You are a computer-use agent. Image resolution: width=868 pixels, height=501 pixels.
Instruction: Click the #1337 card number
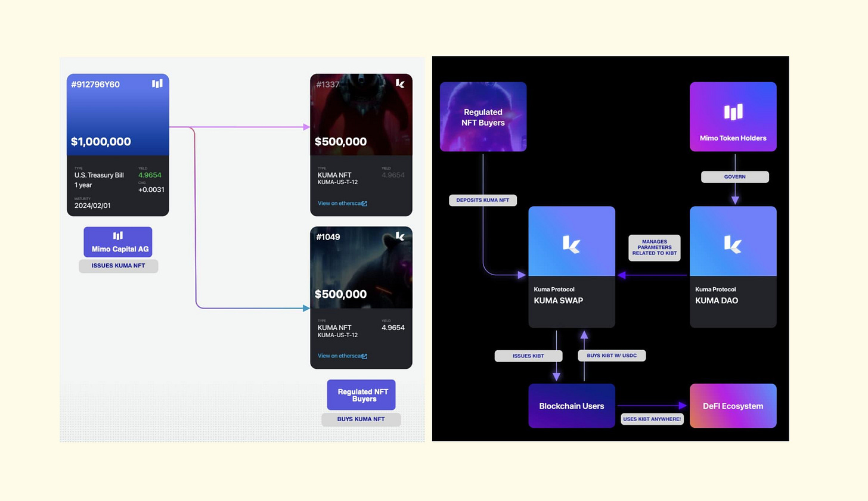328,85
